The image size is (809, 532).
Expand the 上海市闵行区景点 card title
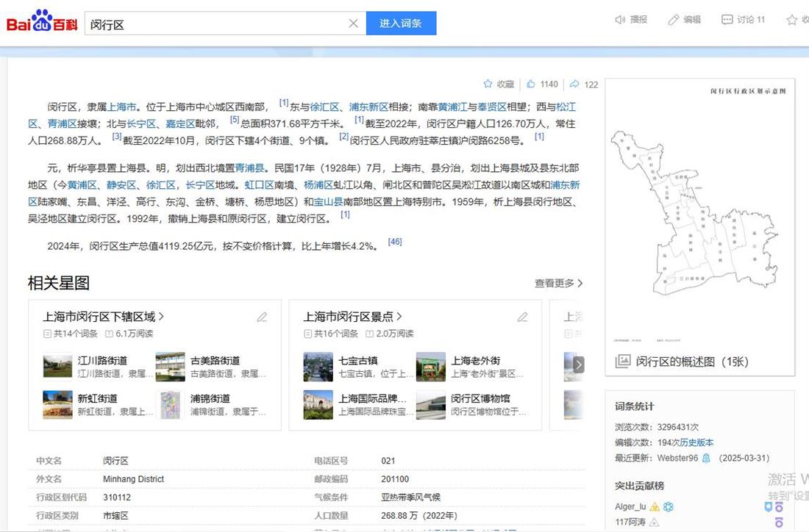tap(353, 317)
